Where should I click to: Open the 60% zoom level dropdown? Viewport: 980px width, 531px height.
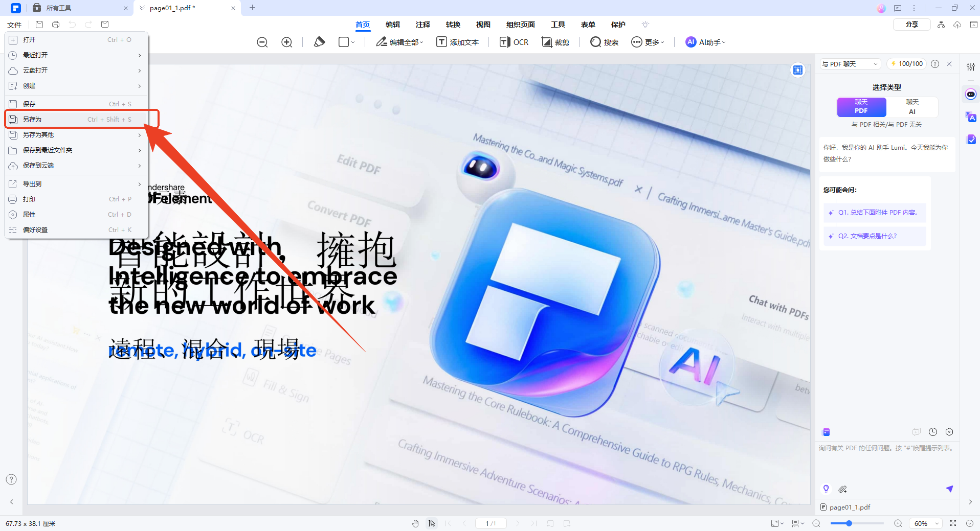tap(925, 523)
